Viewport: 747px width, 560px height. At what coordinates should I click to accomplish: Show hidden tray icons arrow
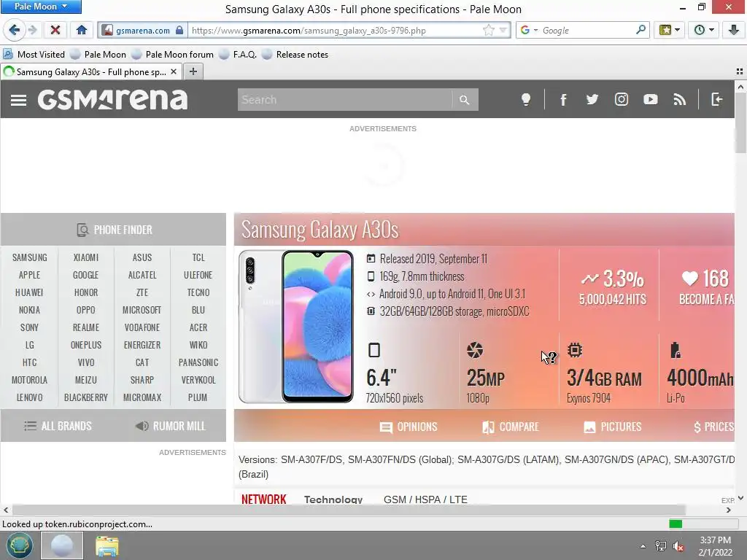pos(643,546)
